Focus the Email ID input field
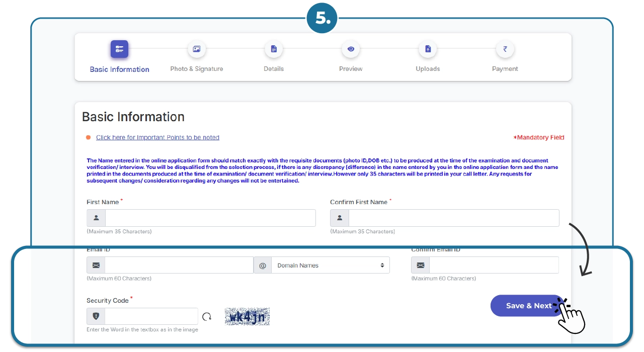Viewport: 644px width, 352px height. (x=179, y=265)
